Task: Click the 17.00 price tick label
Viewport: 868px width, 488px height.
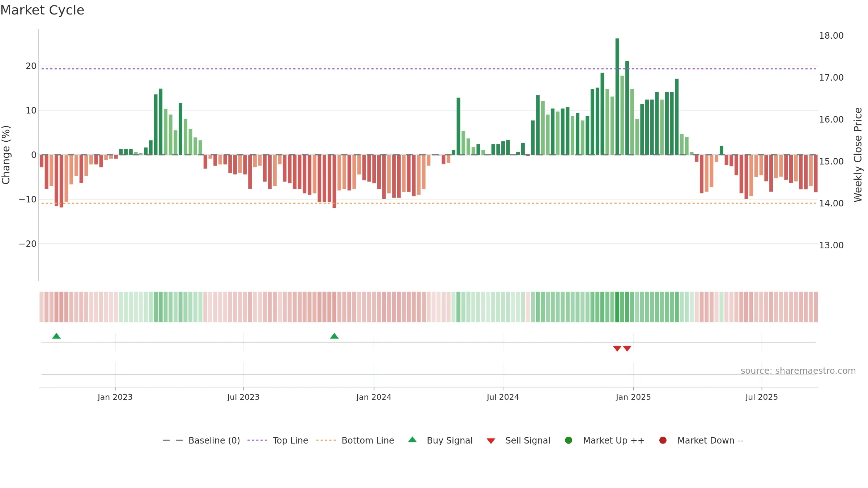Action: pyautogui.click(x=831, y=78)
